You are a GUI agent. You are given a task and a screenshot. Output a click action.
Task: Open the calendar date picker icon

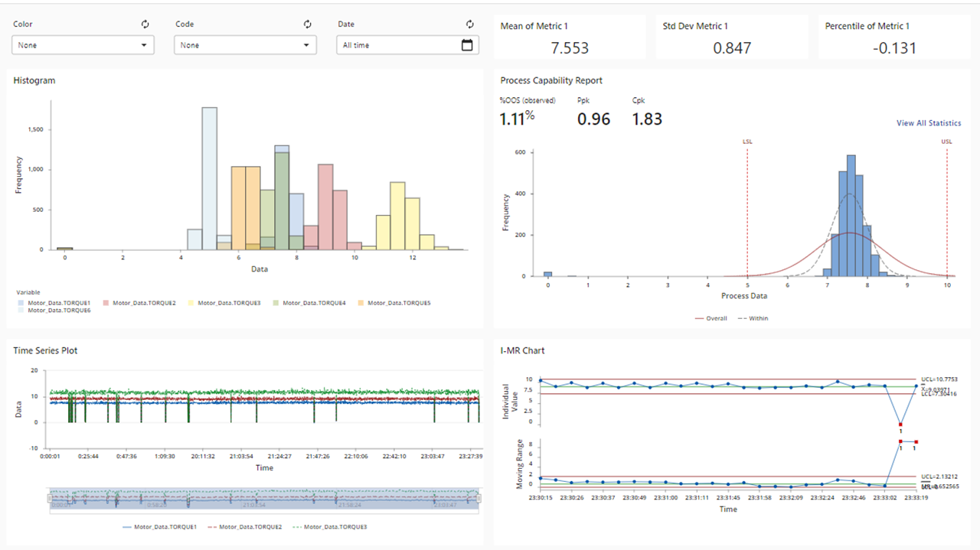[x=467, y=44]
